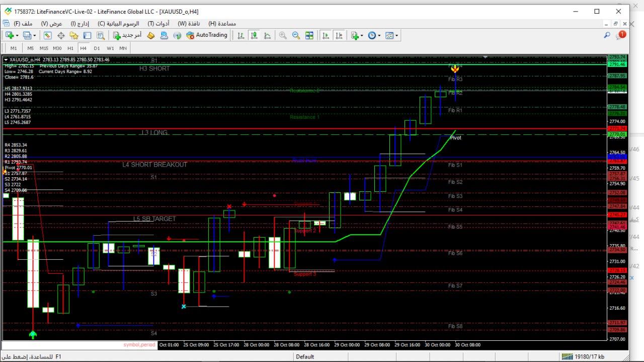Open the Market Watch panel icon
The image size is (644, 362).
pyautogui.click(x=47, y=35)
